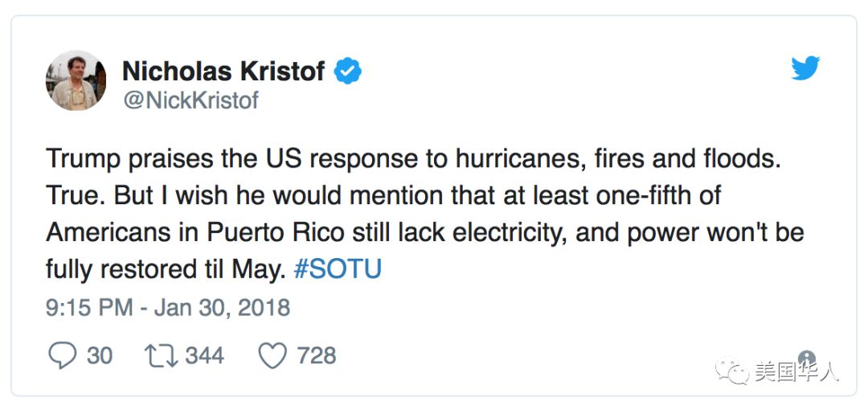The width and height of the screenshot is (868, 410).
Task: Click the 728 likes count
Action: 317,355
